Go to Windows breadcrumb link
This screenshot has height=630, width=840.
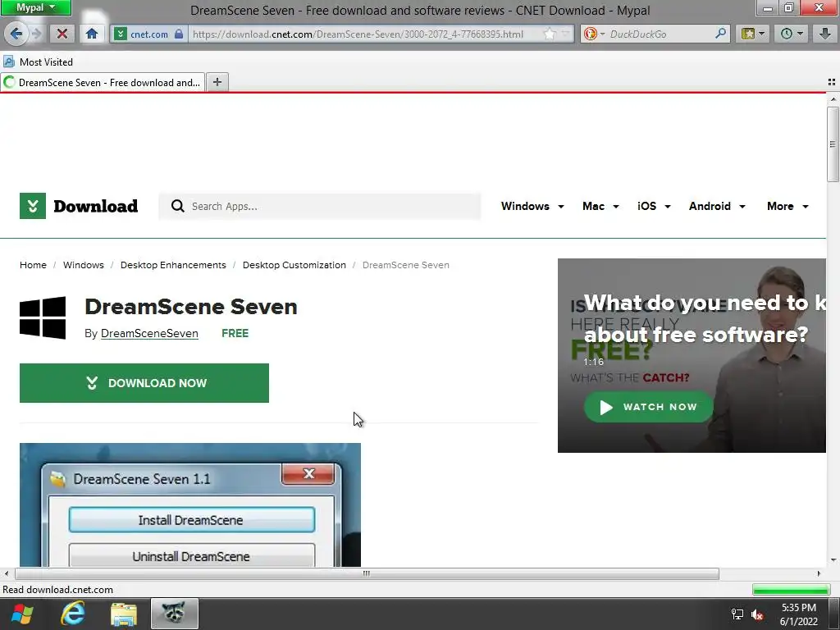pyautogui.click(x=84, y=265)
